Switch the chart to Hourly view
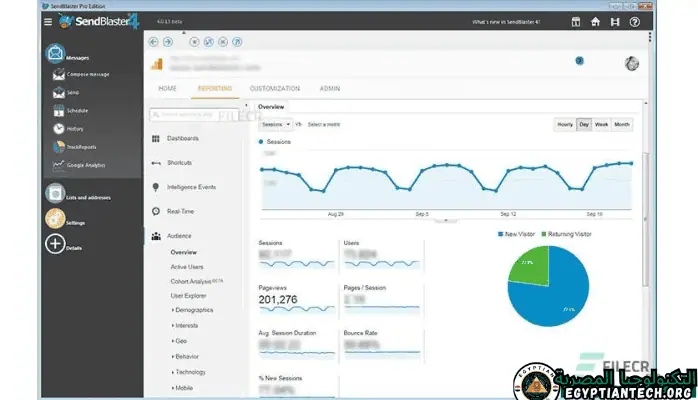This screenshot has width=698, height=400. 565,124
